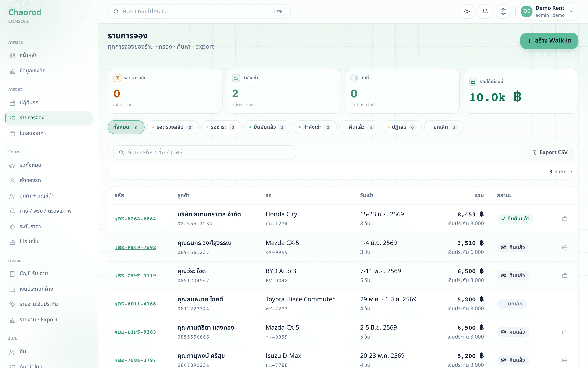Open ข้อมูลเชิงลึก insights page

pyautogui.click(x=49, y=71)
